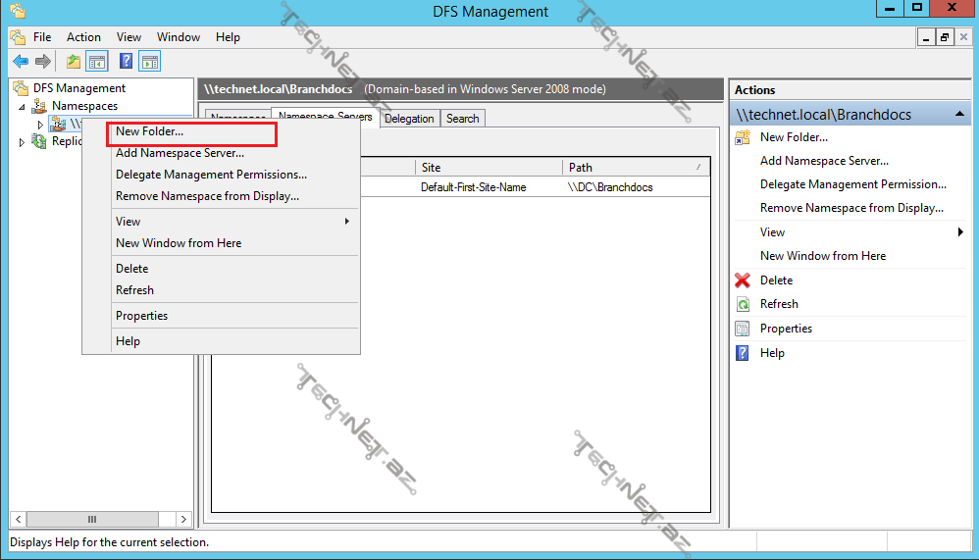Click the Show/Hide Action Pane toolbar icon

pos(149,62)
